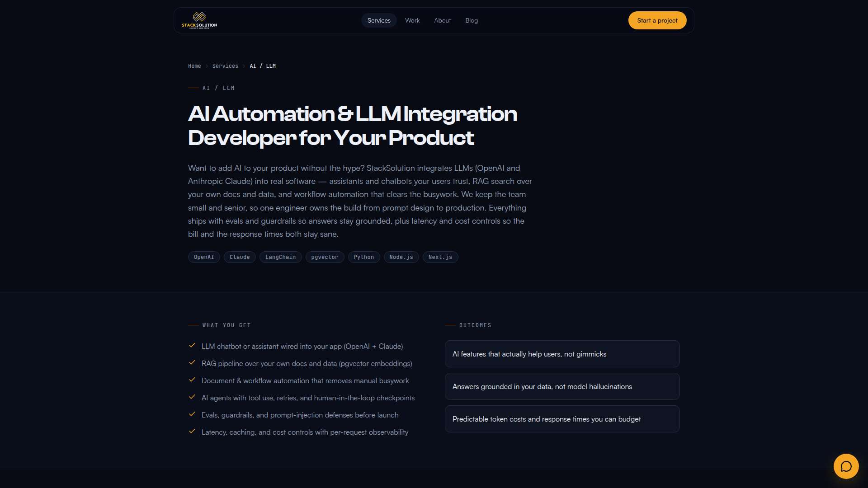Select the Node.js tag
The height and width of the screenshot is (488, 868).
pyautogui.click(x=401, y=257)
